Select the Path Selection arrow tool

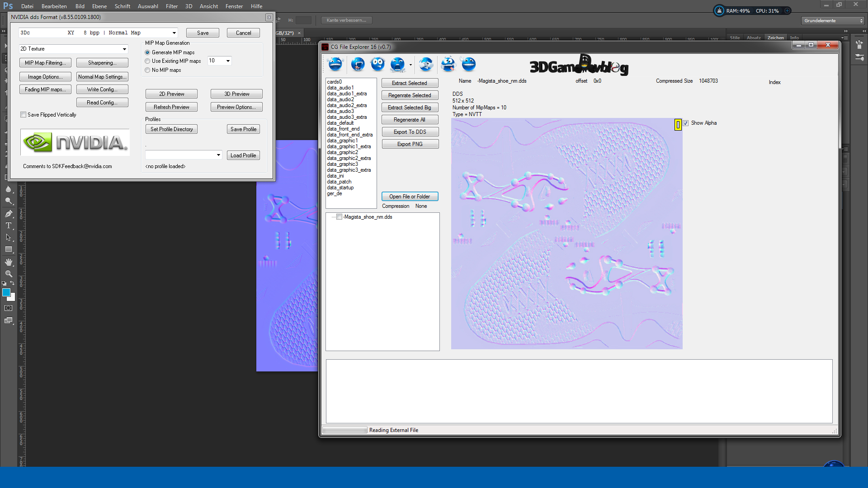[8, 237]
